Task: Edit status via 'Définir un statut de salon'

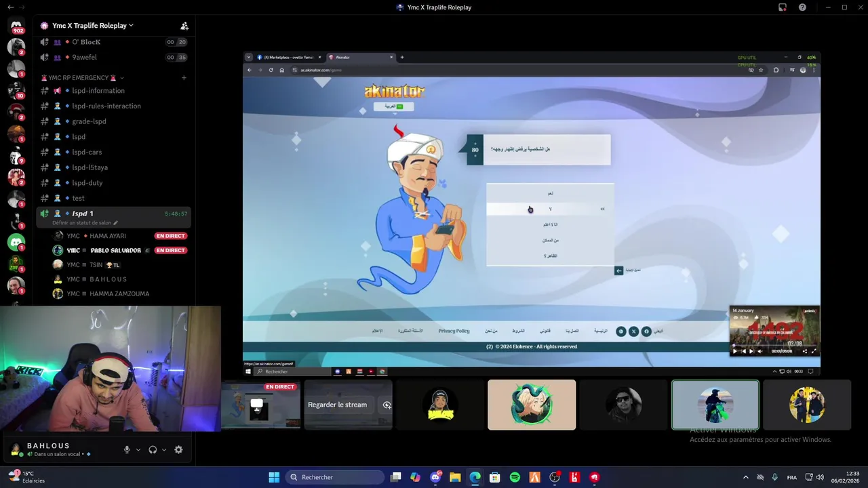Action: point(85,223)
